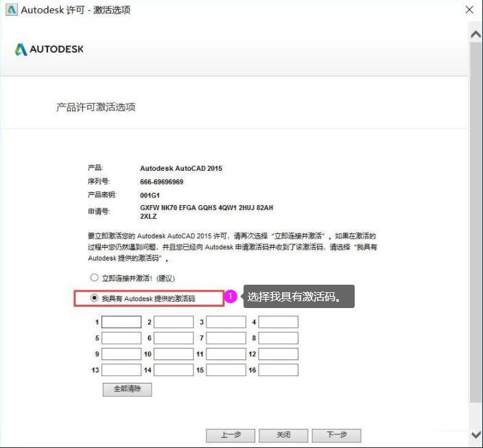Click the product key 001G1
This screenshot has height=448, width=483.
point(150,196)
